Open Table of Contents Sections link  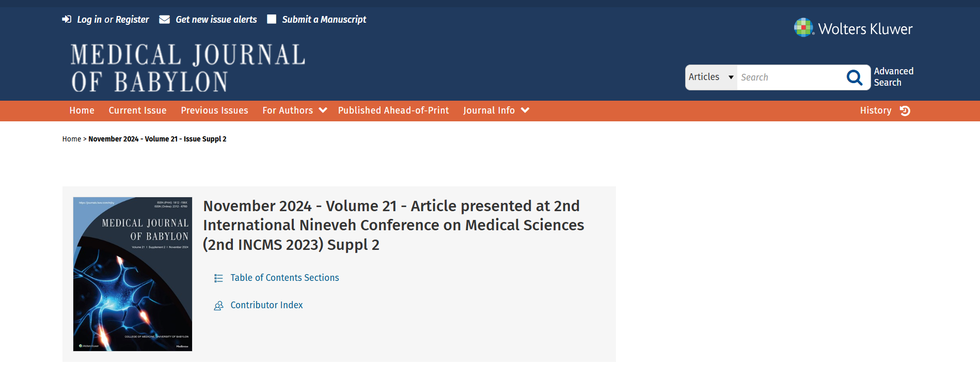click(284, 278)
